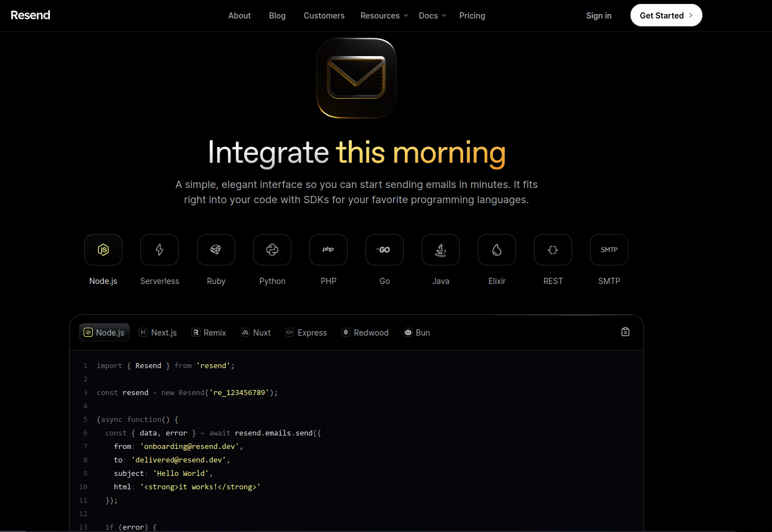Open the Python SDK icon
Screen dimensions: 772x532
pyautogui.click(x=272, y=249)
